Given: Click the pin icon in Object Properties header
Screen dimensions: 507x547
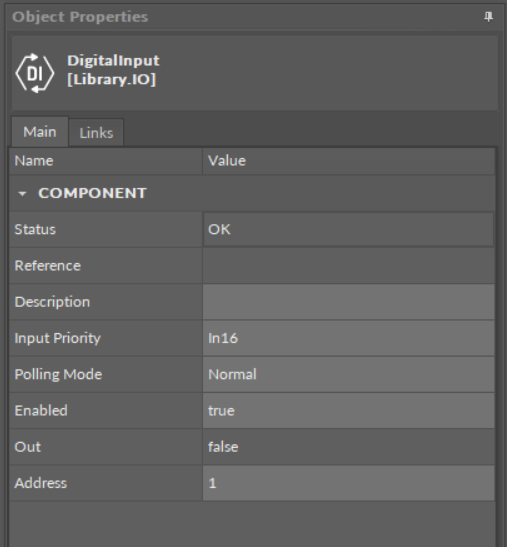Looking at the screenshot, I should tap(489, 16).
